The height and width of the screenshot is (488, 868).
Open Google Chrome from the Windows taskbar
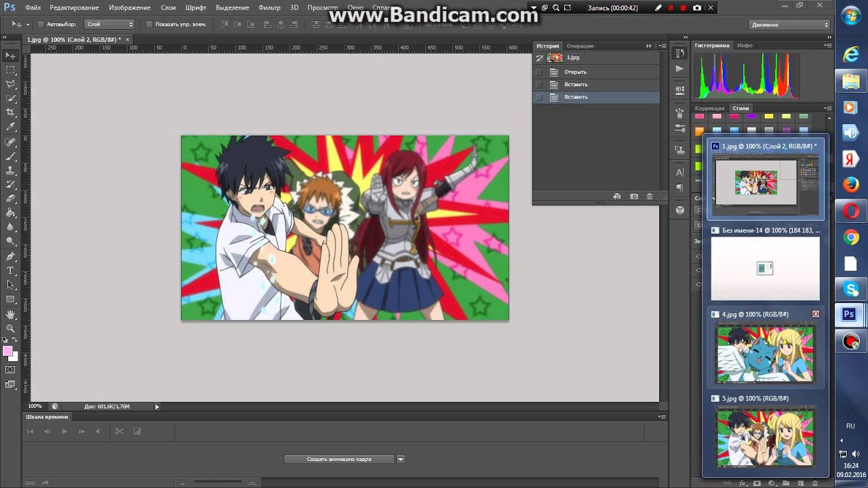[x=851, y=237]
